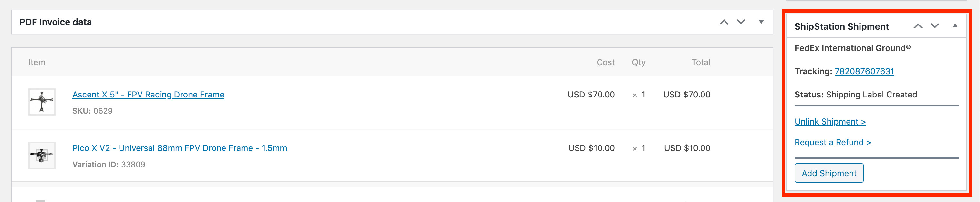Move PDF Invoice data panel up
The height and width of the screenshot is (202, 980).
pos(724,22)
